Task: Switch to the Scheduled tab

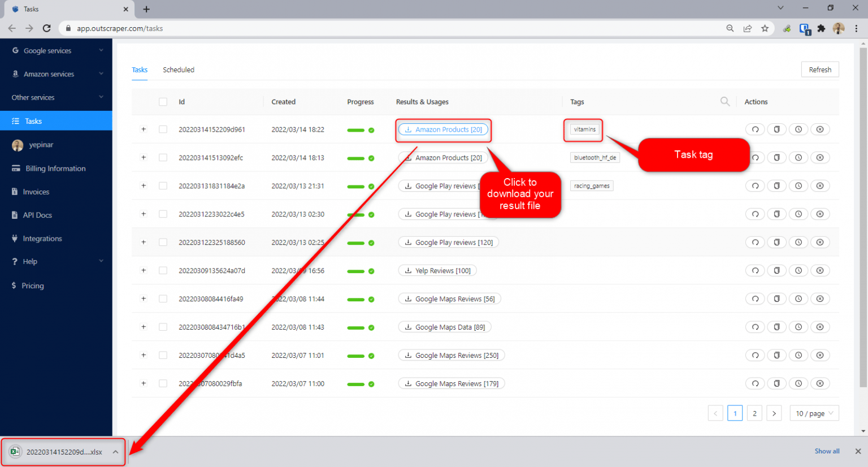Action: pyautogui.click(x=178, y=69)
